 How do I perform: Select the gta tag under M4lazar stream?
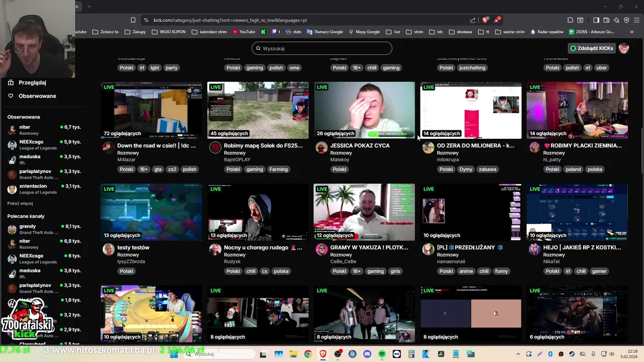pyautogui.click(x=158, y=169)
